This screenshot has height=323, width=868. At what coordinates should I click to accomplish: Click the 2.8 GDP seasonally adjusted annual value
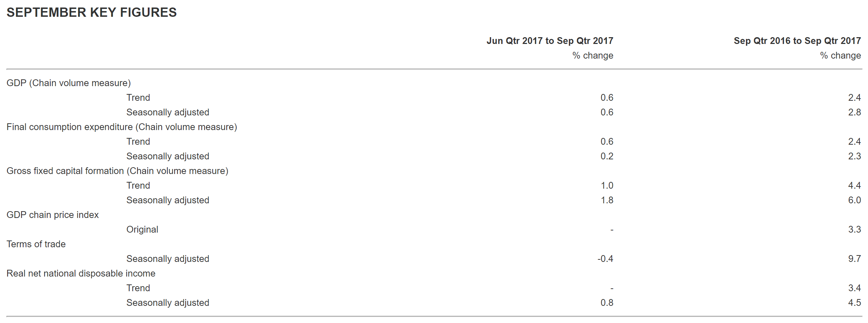[x=854, y=112]
